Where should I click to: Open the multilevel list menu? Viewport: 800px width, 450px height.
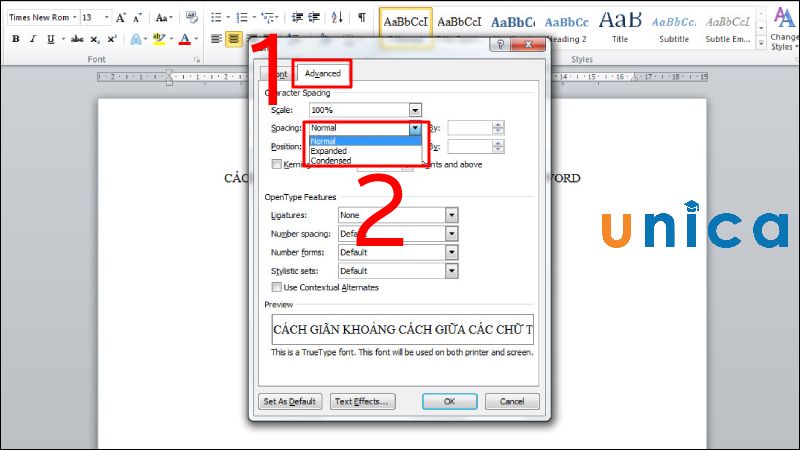tap(268, 18)
